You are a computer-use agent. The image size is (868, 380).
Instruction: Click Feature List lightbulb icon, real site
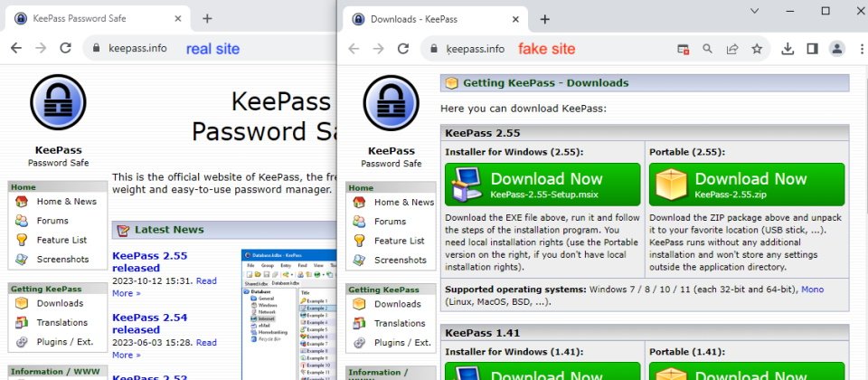(22, 240)
